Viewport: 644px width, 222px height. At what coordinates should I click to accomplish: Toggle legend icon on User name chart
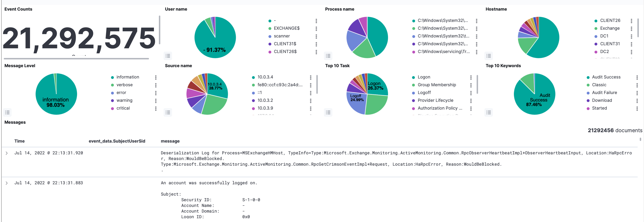168,56
